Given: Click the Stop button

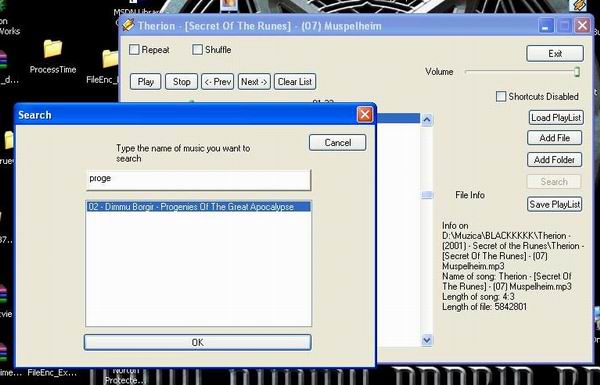Looking at the screenshot, I should tap(181, 82).
